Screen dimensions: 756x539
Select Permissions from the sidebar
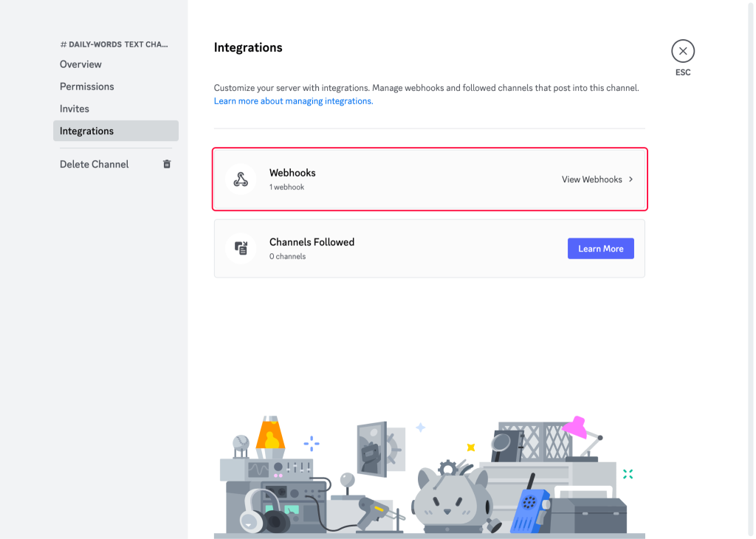coord(86,86)
